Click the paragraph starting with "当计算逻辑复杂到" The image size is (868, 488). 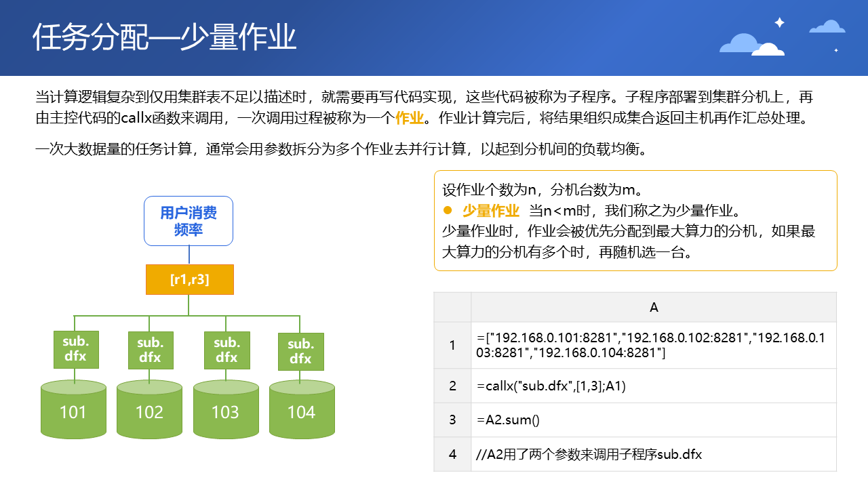coord(423,107)
